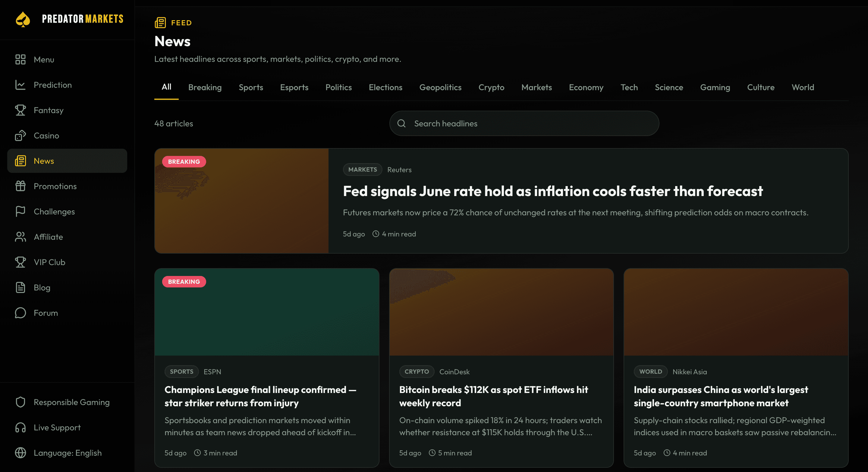Screen dimensions: 868x472
Task: Click the Search headlines field
Action: pyautogui.click(x=524, y=123)
